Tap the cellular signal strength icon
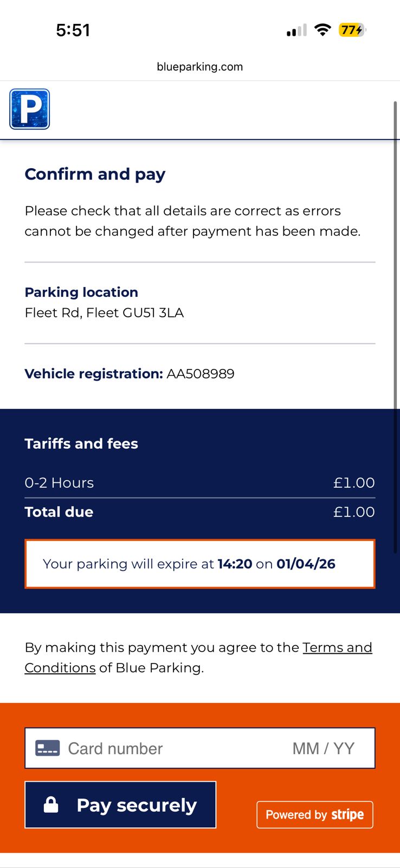This screenshot has width=400, height=868. point(296,30)
